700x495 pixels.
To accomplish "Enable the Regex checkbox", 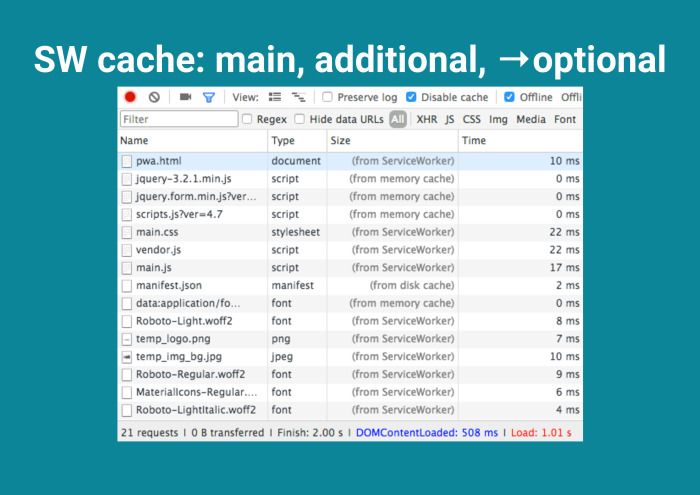I will coord(247,119).
